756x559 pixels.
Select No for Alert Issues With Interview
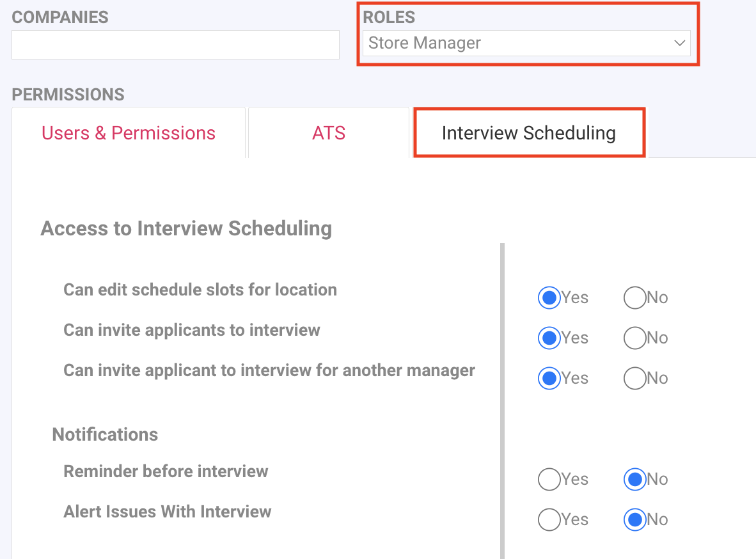point(634,519)
